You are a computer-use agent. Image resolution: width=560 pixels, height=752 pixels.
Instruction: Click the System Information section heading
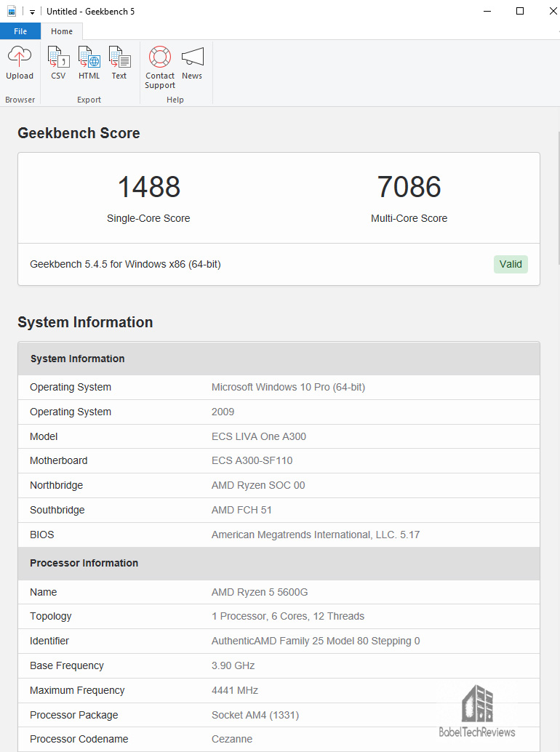[85, 322]
